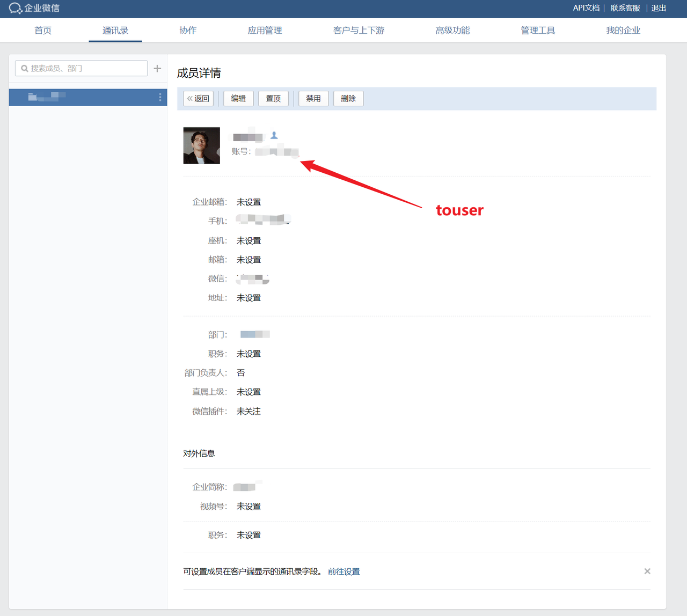Switch to 高级功能 tab
Screen dimensions: 687x616
click(x=452, y=31)
